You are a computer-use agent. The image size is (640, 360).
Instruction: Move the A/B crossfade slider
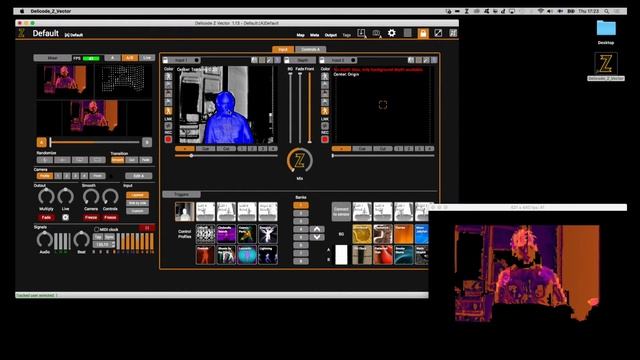pyautogui.click(x=94, y=142)
